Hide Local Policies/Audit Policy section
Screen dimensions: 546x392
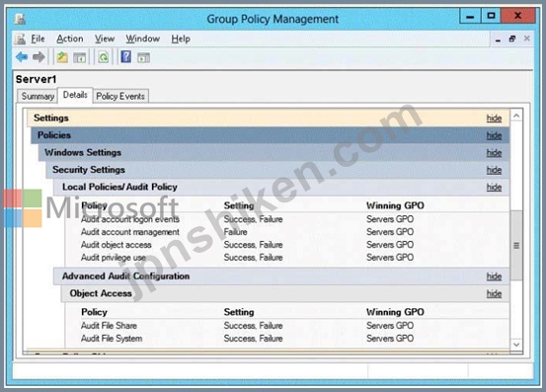point(494,187)
